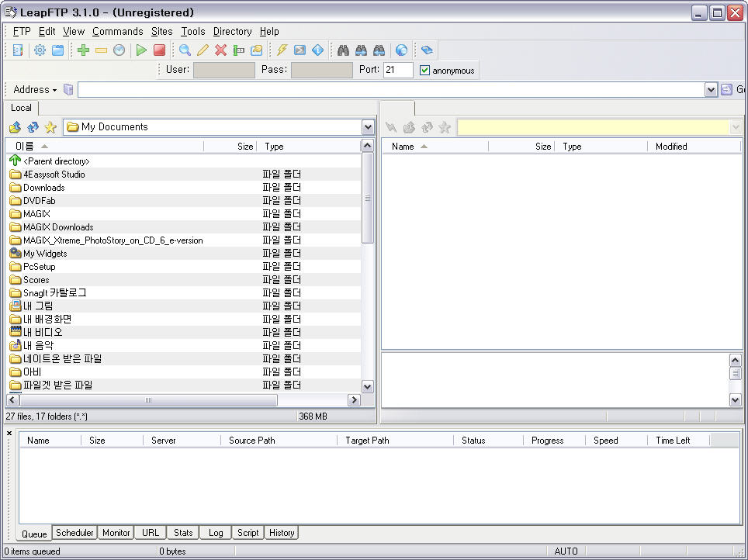
Task: Stop transfer with the red stop icon
Action: 159,50
